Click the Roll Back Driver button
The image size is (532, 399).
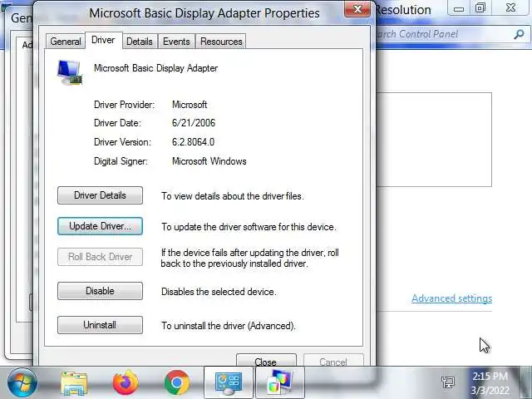(x=100, y=257)
